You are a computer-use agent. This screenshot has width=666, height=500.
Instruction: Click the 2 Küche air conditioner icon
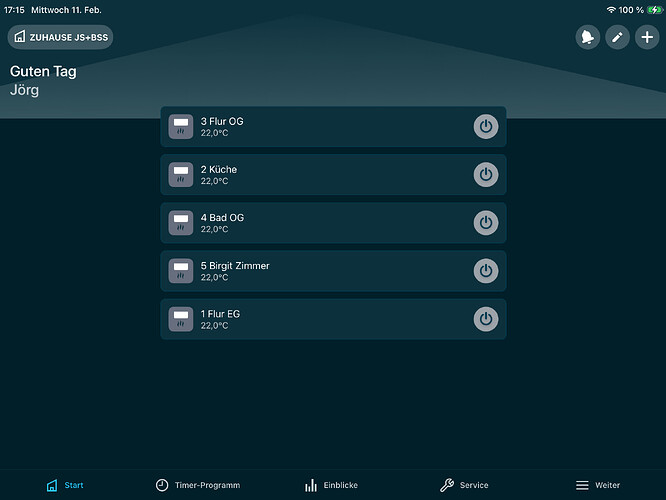(x=181, y=175)
